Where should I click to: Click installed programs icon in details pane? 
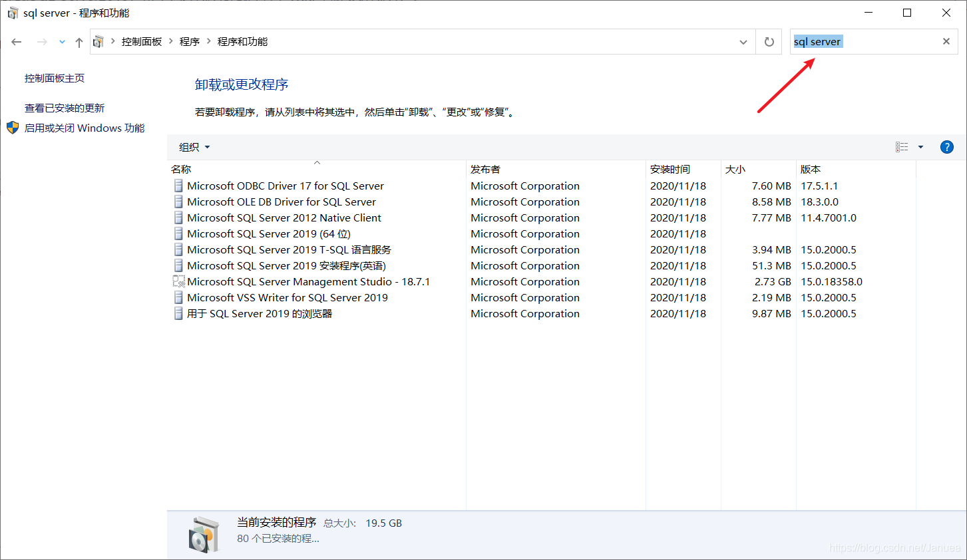pos(204,535)
